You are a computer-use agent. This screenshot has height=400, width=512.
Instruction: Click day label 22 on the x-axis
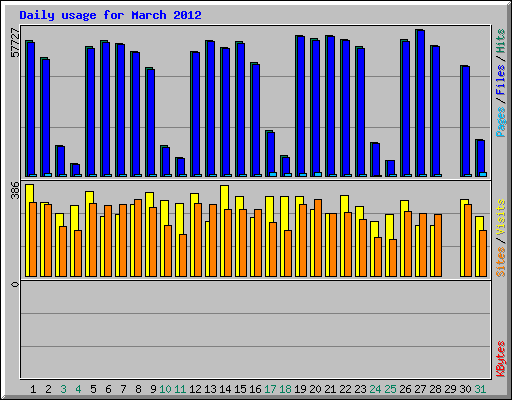tap(345, 389)
